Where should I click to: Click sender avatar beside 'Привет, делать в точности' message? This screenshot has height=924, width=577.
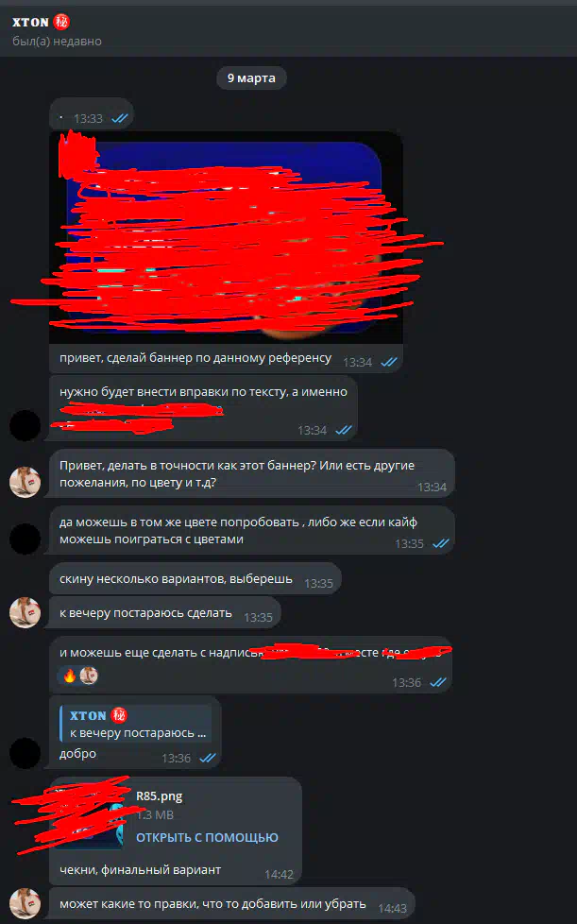[x=25, y=483]
